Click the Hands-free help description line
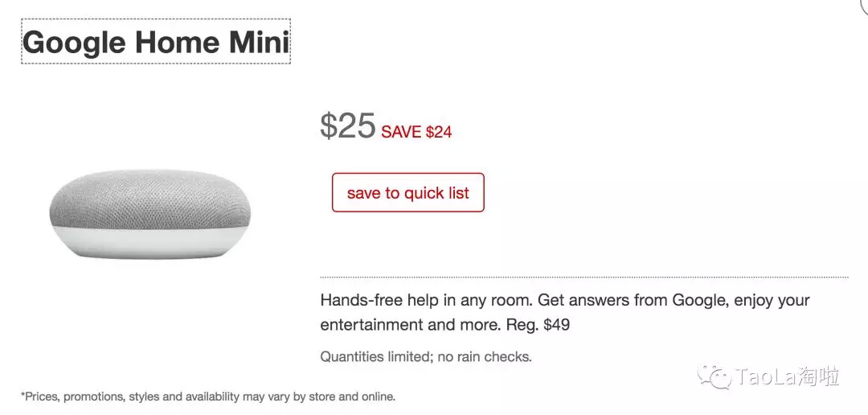The width and height of the screenshot is (868, 415). (564, 300)
